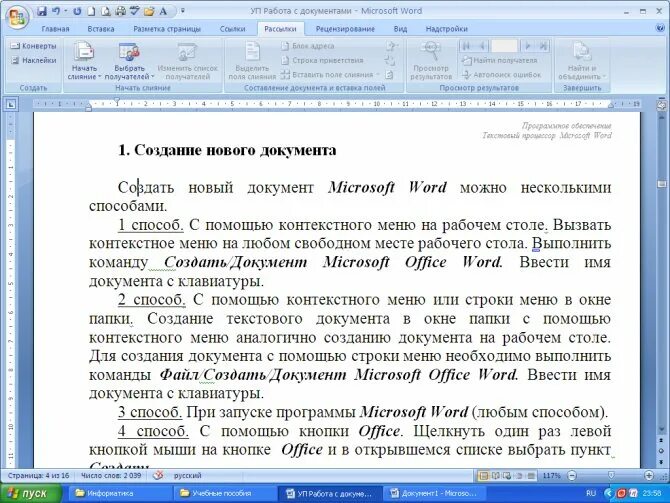Screen dimensions: 670x503
Task: Open the Надстройки tab
Action: 447,29
